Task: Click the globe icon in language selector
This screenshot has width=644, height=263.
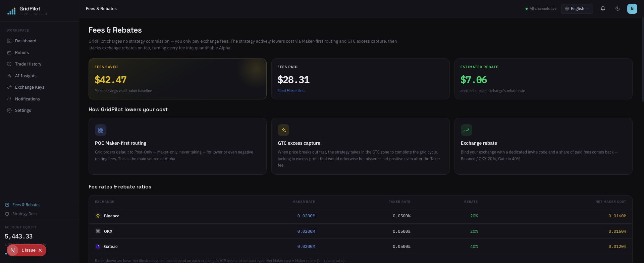Action: coord(567,9)
